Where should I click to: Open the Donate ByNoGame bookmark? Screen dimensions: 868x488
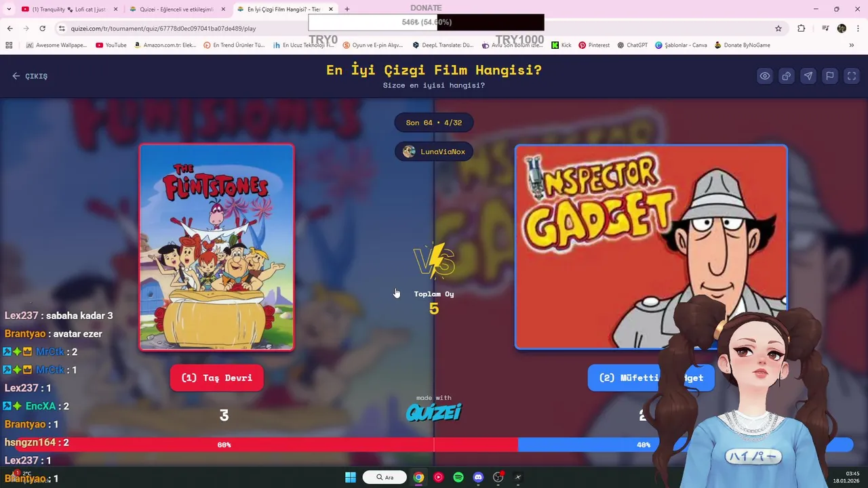tap(743, 45)
